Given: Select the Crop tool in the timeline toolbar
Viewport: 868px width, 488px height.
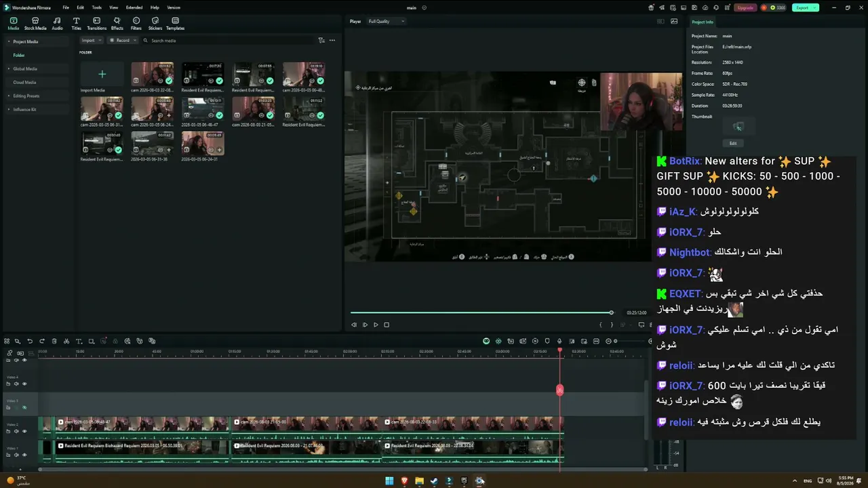Looking at the screenshot, I should [x=91, y=341].
